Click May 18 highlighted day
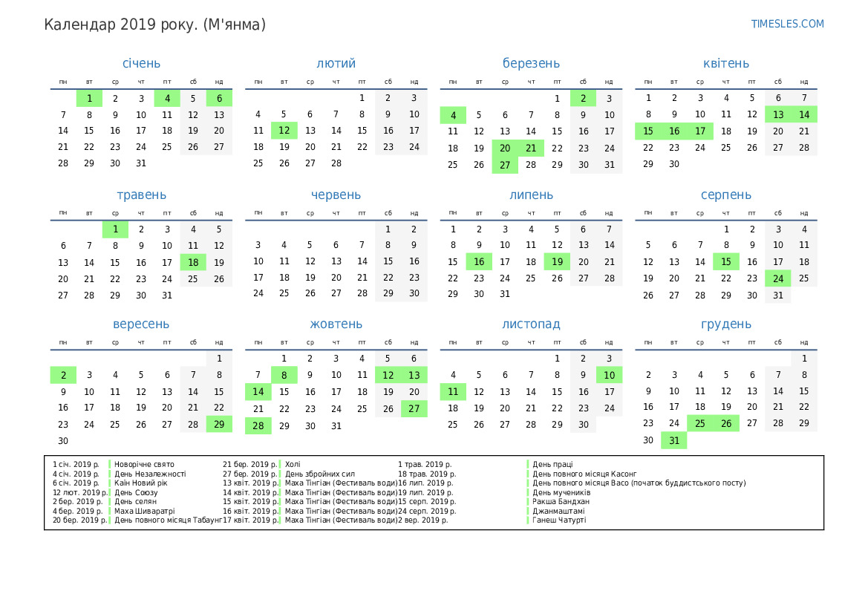Viewport: 868px width, 614px height. click(x=193, y=262)
